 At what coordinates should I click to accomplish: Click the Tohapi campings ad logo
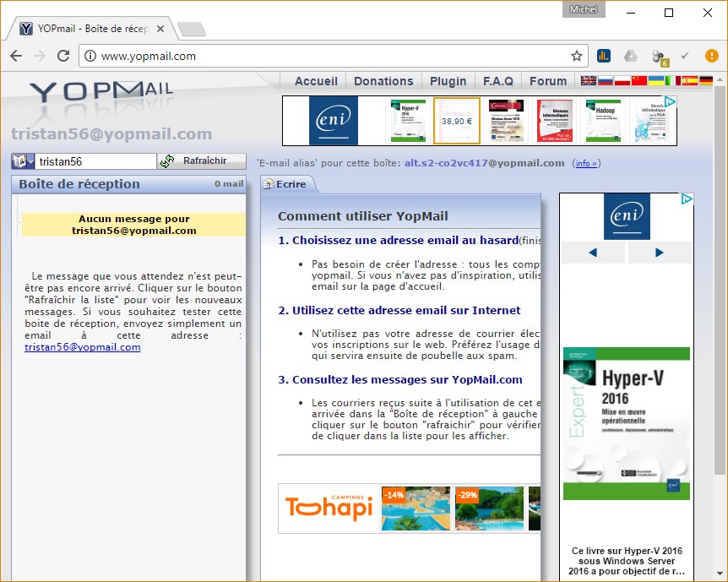tap(329, 509)
